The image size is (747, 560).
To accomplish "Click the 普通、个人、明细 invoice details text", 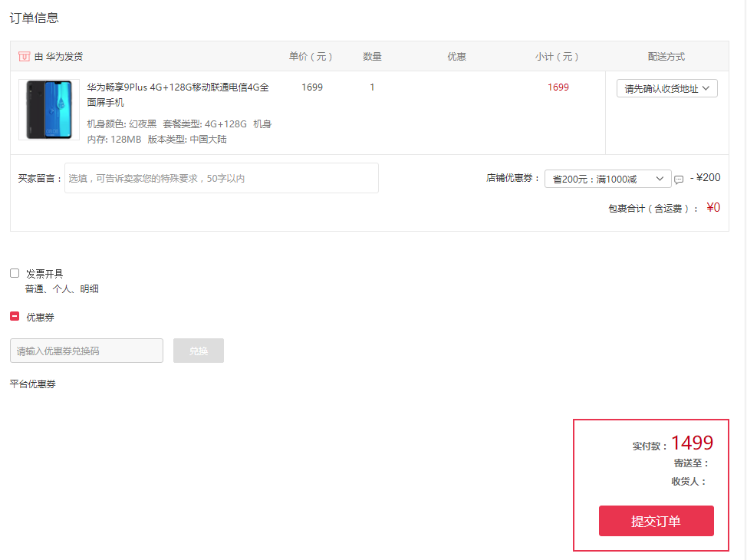I will (62, 288).
